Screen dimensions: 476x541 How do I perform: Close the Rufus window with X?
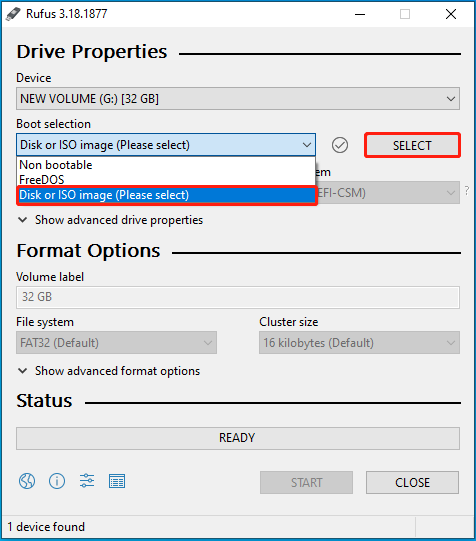[451, 14]
